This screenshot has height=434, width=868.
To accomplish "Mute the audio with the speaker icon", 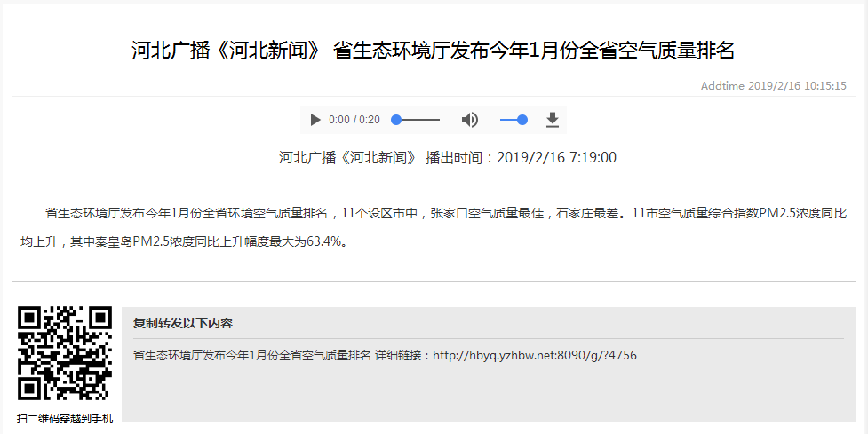I will tap(469, 120).
